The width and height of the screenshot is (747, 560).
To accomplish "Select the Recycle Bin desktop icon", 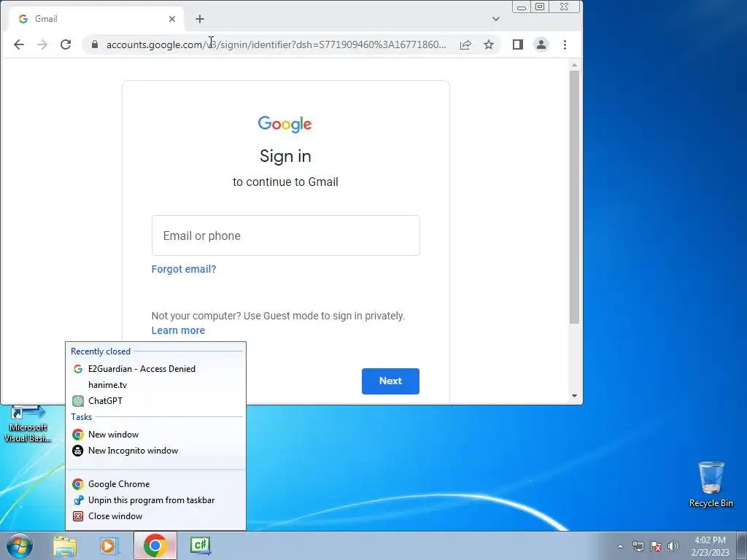I will 711,484.
